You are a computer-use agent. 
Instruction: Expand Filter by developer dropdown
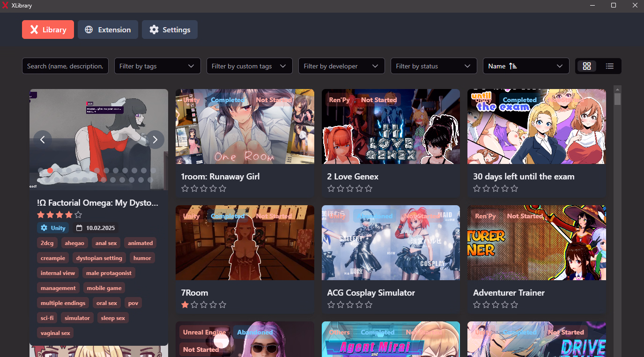pyautogui.click(x=341, y=66)
